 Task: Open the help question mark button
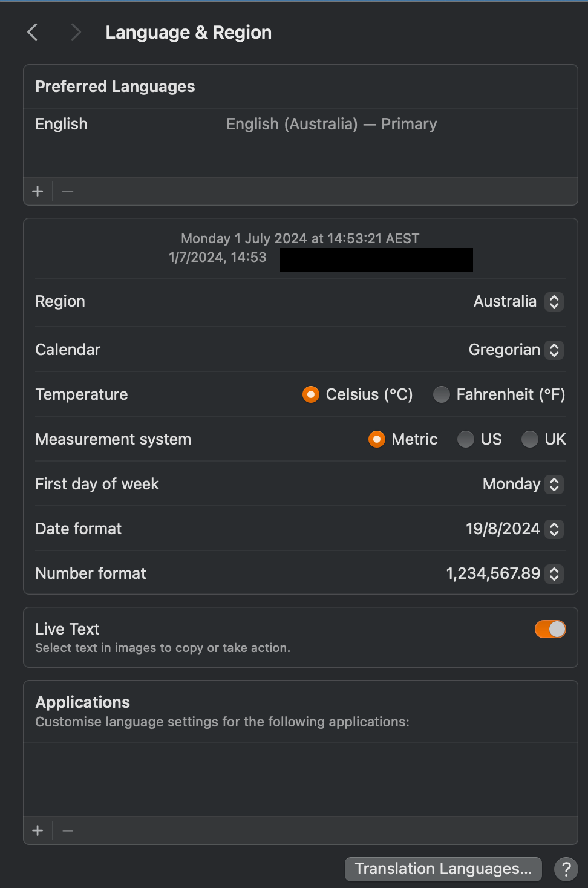coord(566,869)
